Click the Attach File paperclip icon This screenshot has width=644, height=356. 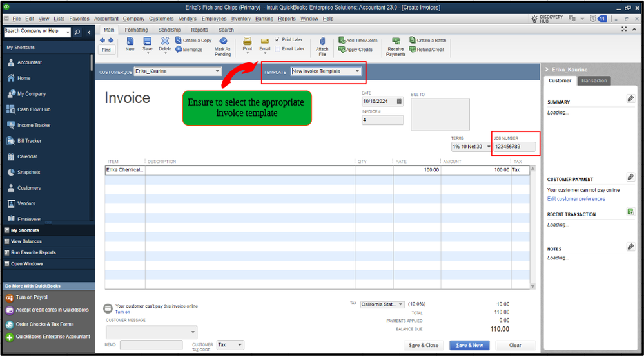[x=322, y=41]
